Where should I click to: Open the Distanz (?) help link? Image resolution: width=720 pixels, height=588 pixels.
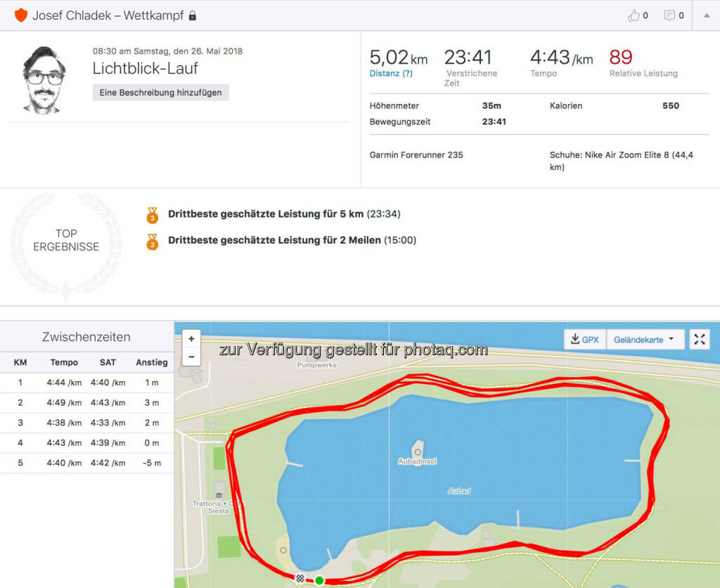[391, 73]
